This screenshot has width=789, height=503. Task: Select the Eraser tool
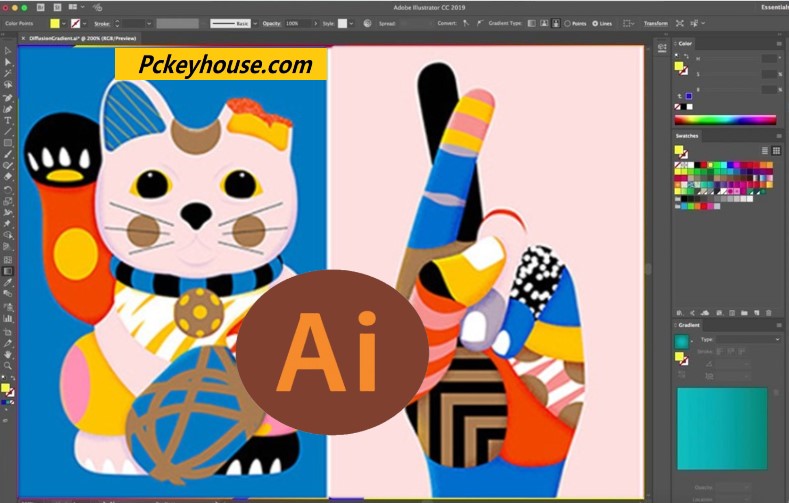tap(8, 177)
